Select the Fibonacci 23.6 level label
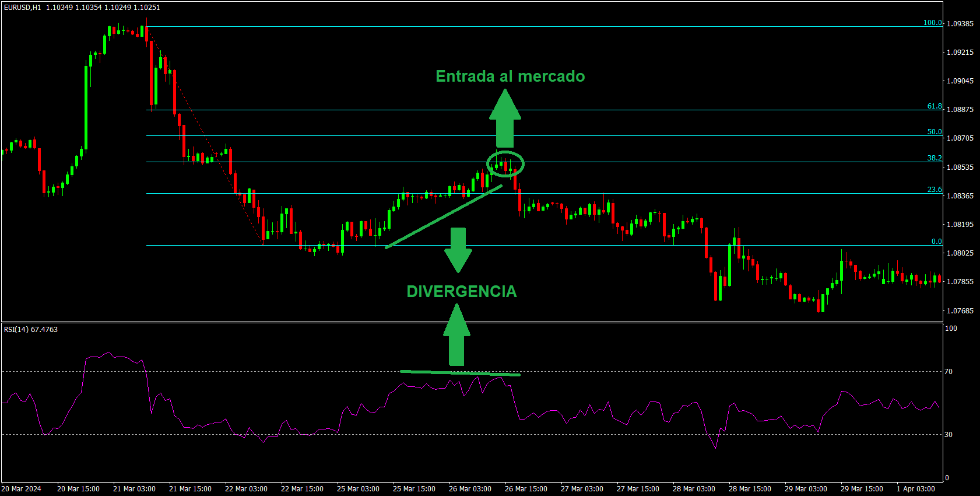 935,190
